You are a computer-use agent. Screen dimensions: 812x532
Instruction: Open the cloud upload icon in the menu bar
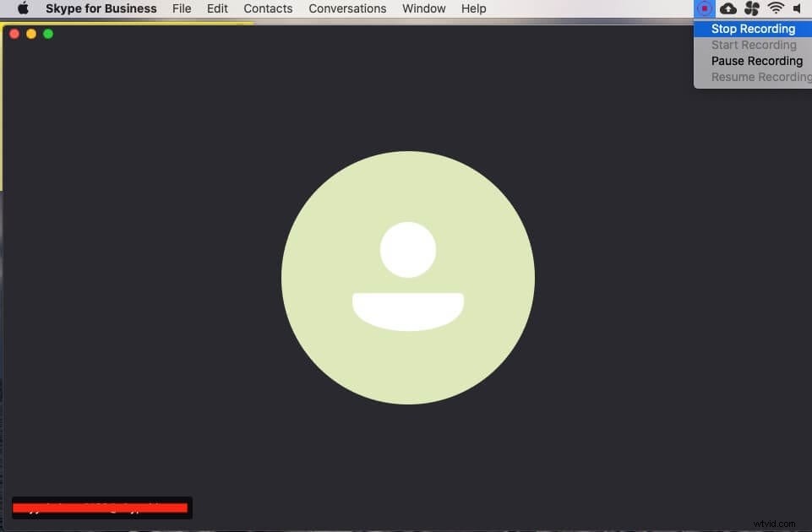point(728,8)
